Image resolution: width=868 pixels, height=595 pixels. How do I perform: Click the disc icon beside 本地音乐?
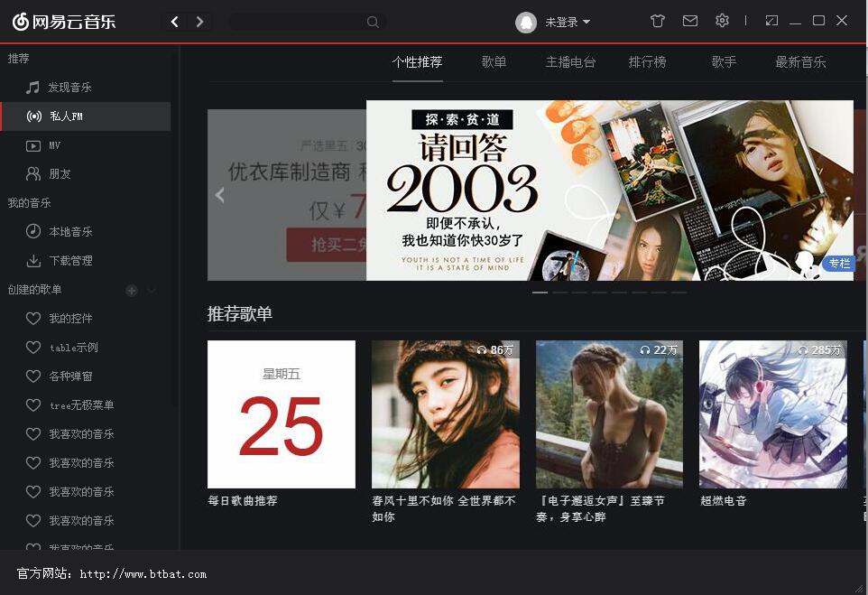33,231
